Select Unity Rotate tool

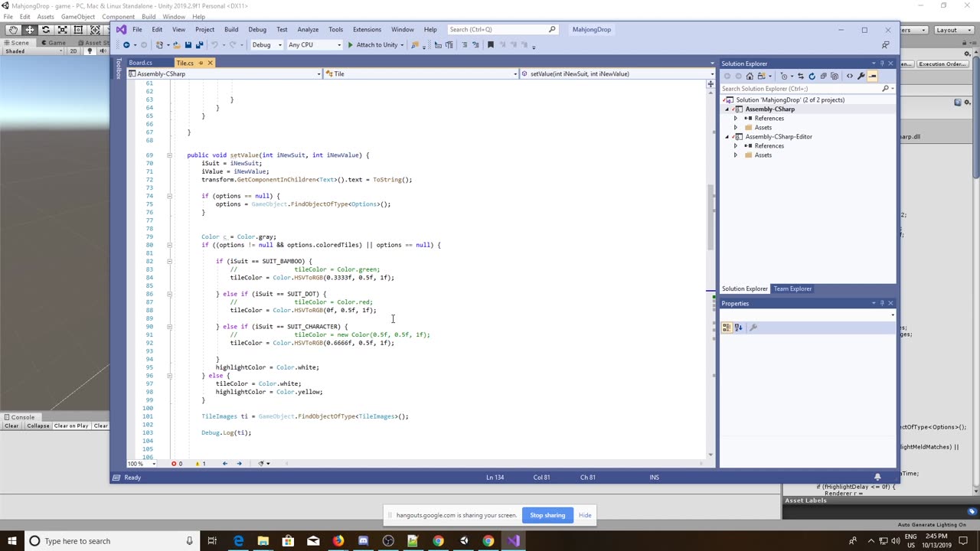pos(46,30)
